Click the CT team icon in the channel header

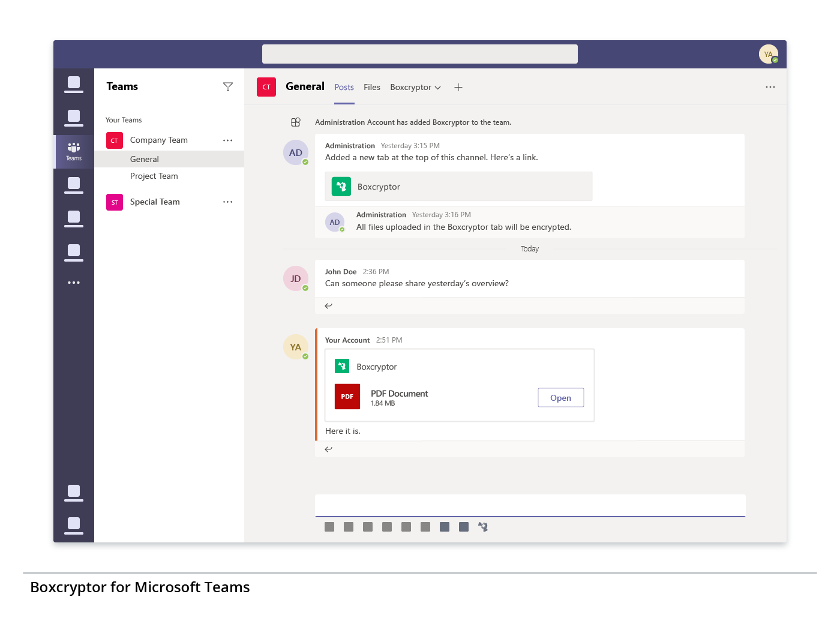pos(266,87)
